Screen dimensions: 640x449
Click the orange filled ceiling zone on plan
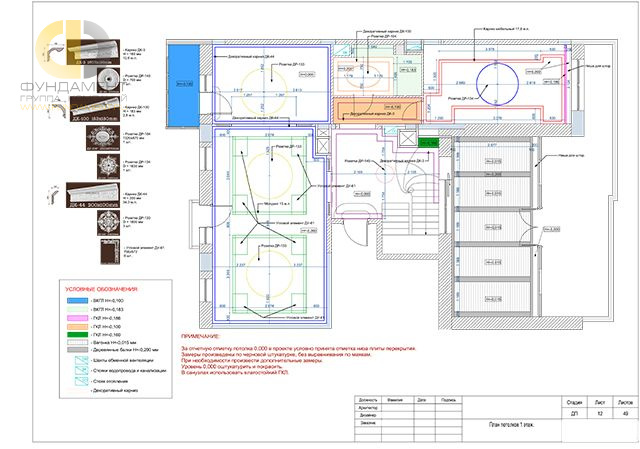coord(378,110)
